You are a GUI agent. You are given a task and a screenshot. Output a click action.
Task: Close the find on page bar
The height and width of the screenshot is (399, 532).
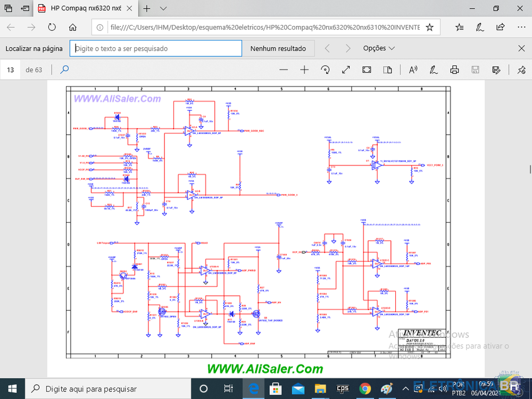click(521, 48)
